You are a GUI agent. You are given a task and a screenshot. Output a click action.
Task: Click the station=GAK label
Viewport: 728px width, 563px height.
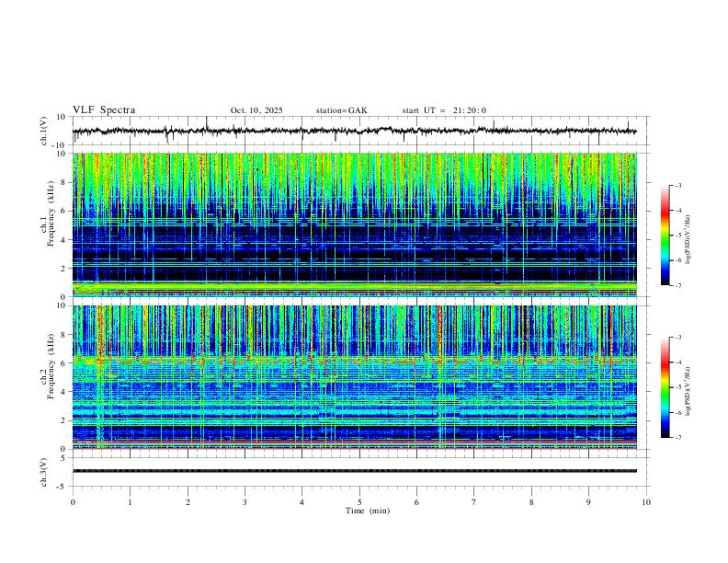coord(341,110)
